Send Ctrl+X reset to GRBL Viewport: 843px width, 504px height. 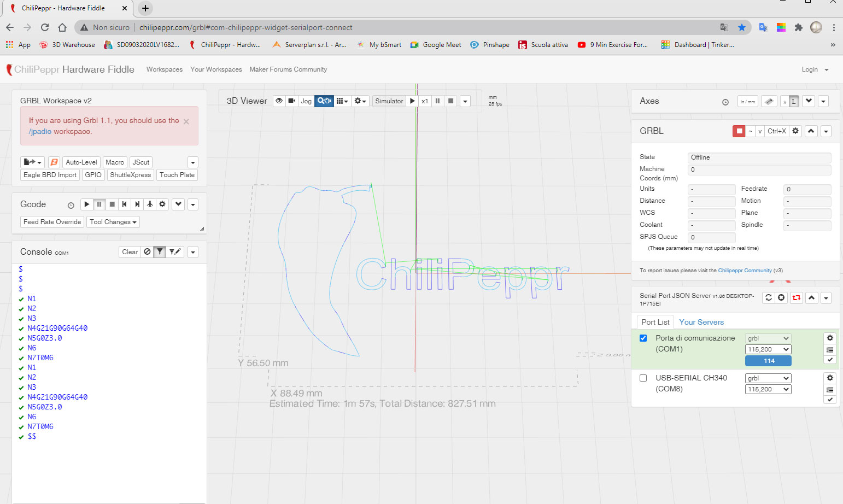(776, 131)
